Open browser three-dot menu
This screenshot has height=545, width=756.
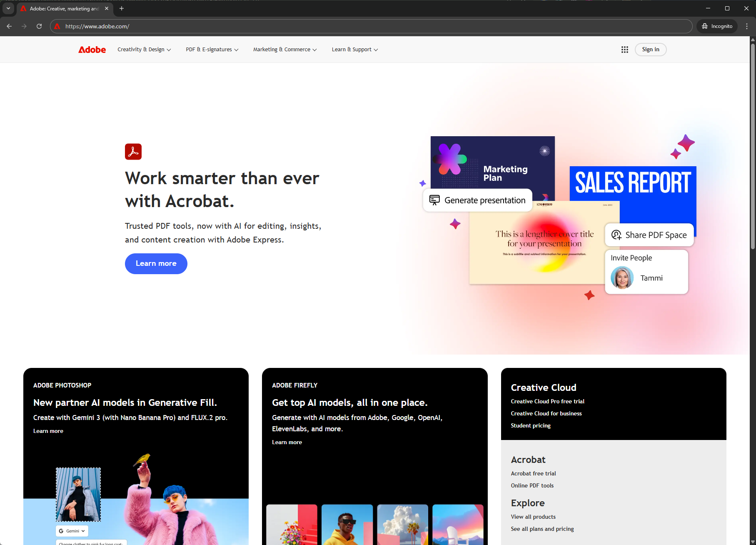747,26
